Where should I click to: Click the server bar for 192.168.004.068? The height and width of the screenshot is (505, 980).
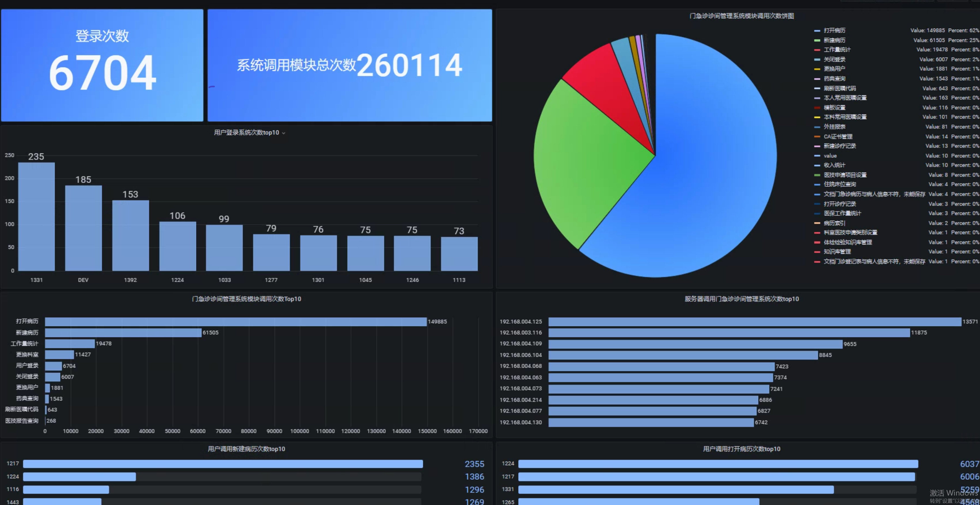[662, 367]
